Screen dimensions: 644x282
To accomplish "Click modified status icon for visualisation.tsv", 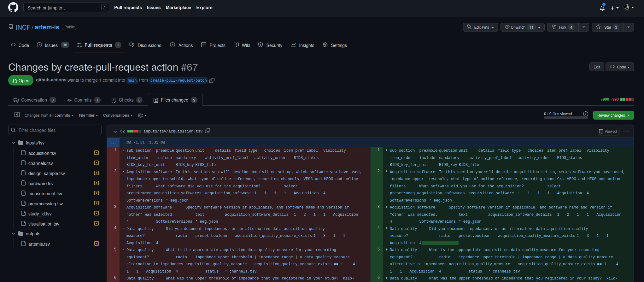I will 97,223.
